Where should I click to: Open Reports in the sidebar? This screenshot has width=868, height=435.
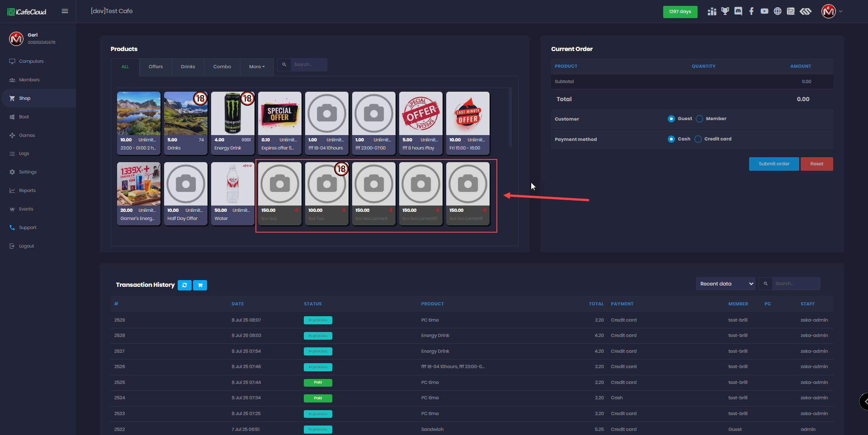coord(27,191)
